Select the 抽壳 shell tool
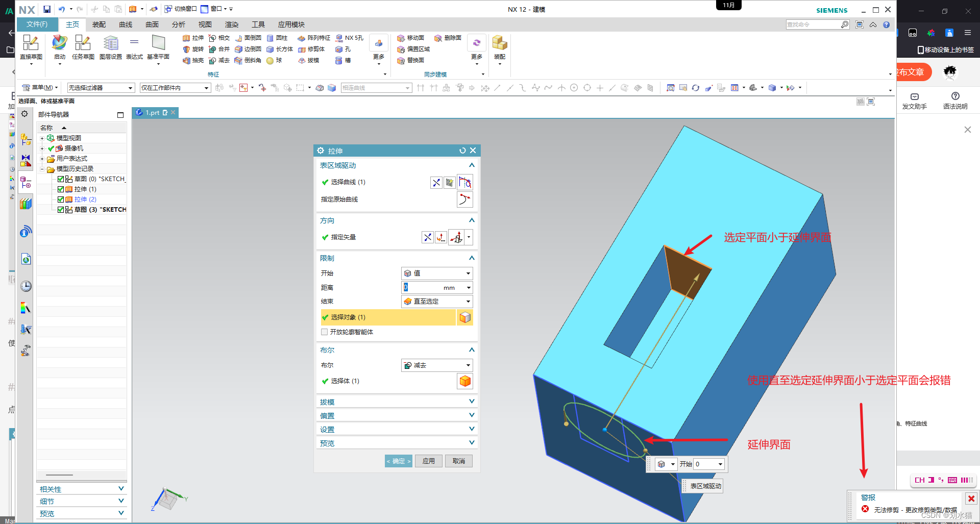 193,60
